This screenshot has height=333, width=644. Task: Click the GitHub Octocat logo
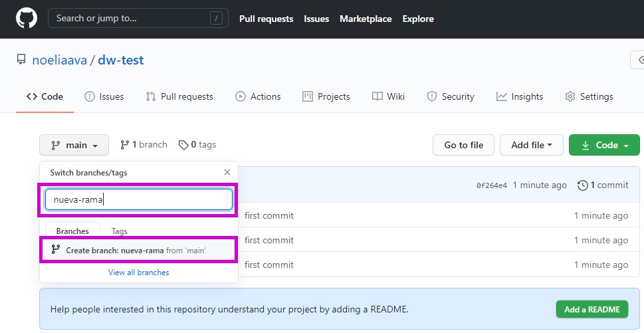(x=27, y=19)
